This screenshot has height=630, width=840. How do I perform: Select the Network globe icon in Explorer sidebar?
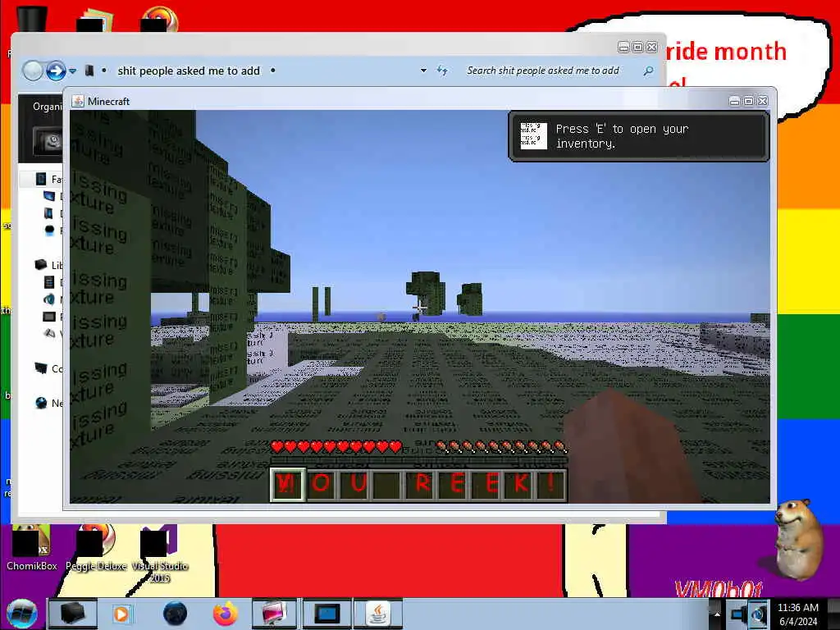tap(41, 403)
